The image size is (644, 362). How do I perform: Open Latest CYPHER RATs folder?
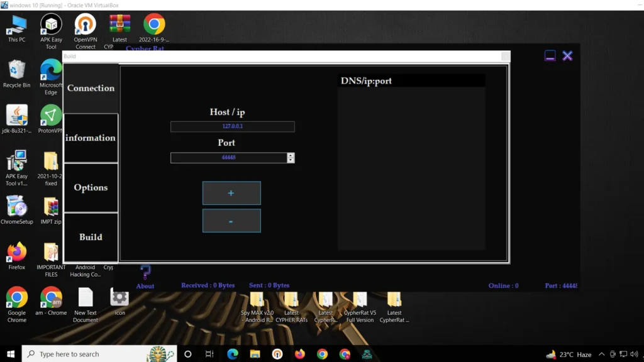pos(291,308)
